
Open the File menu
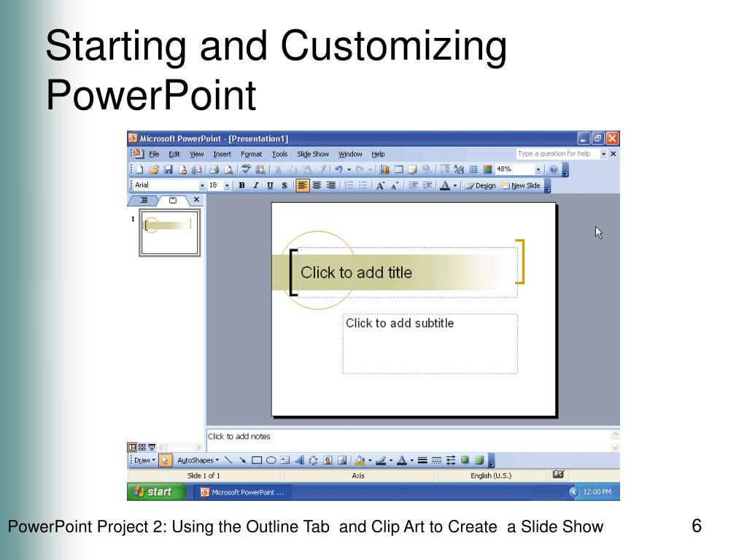pos(154,155)
